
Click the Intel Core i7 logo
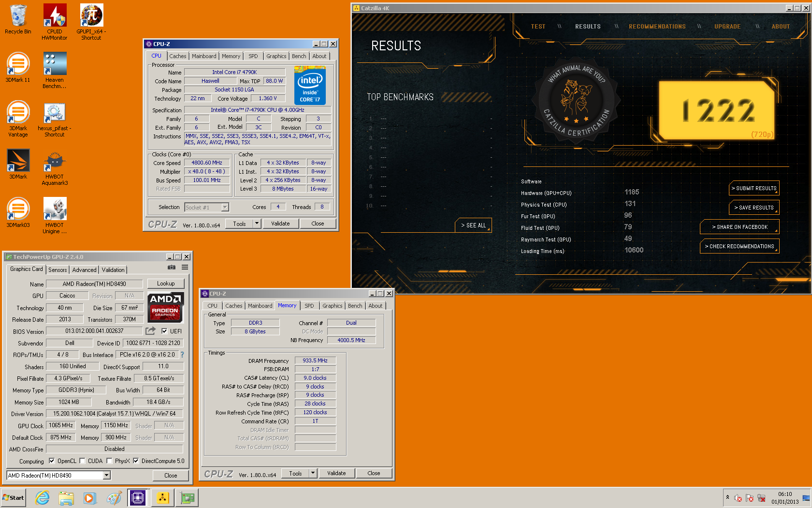tap(310, 85)
